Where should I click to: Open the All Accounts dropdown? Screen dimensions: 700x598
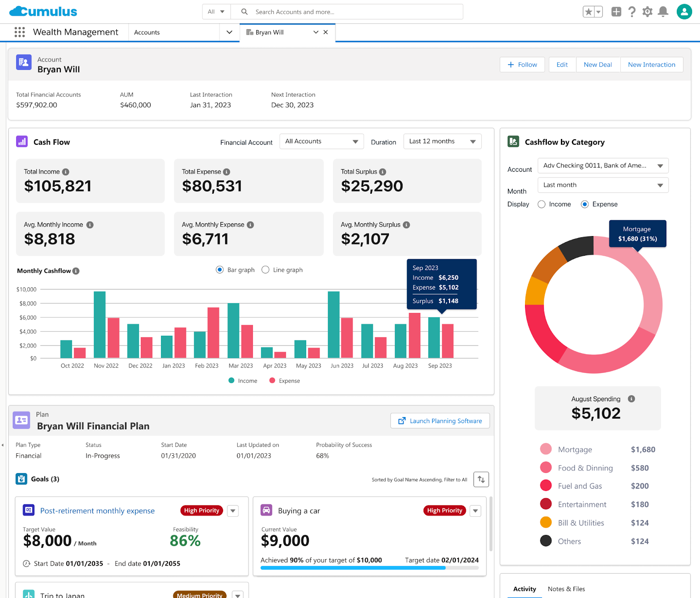coord(322,141)
